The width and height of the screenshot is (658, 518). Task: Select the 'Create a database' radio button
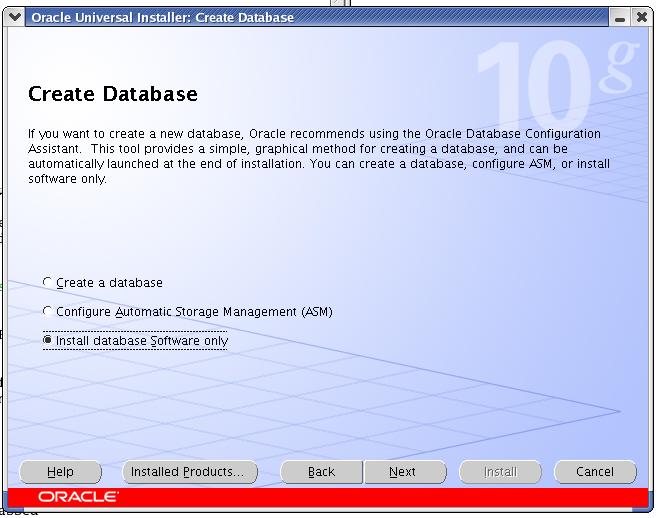pos(48,283)
